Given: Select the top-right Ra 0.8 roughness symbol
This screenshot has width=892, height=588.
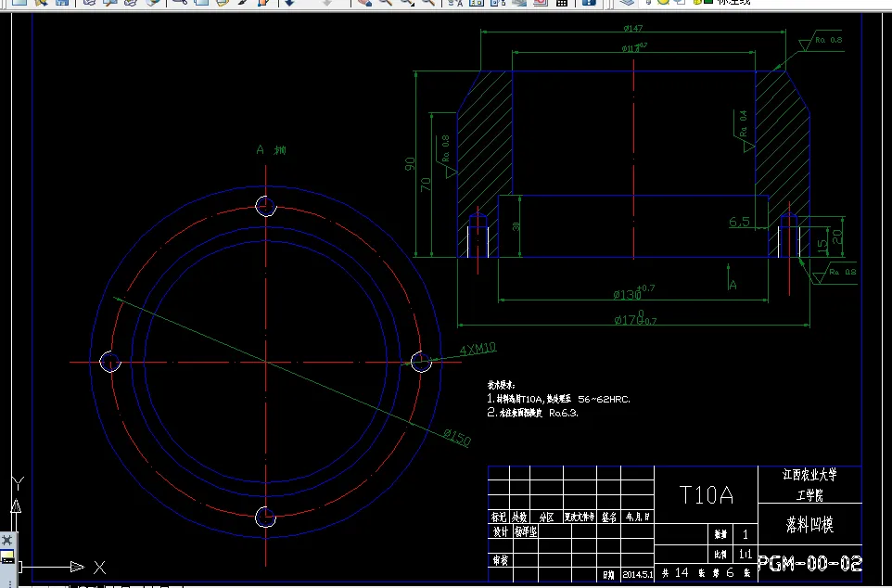Looking at the screenshot, I should [x=821, y=42].
